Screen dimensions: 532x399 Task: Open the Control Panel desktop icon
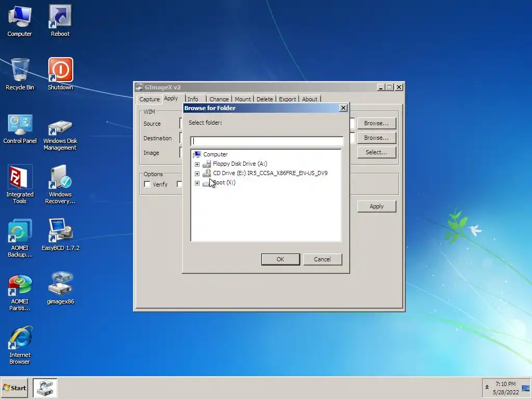(x=20, y=129)
